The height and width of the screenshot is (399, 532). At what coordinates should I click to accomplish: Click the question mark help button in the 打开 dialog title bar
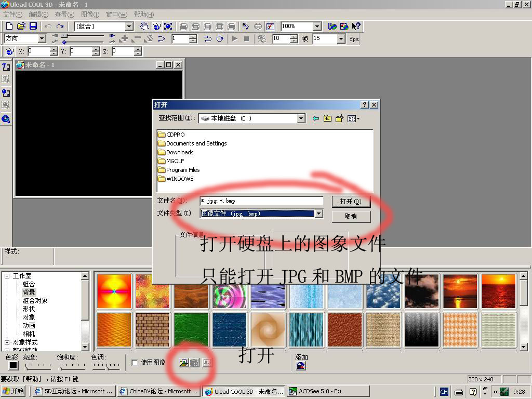[364, 105]
